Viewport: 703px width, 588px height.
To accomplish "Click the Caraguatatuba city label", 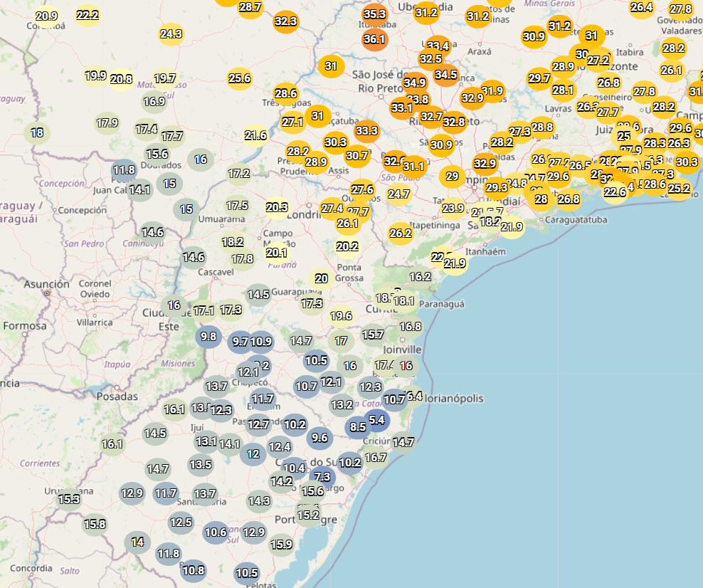I will click(x=576, y=220).
